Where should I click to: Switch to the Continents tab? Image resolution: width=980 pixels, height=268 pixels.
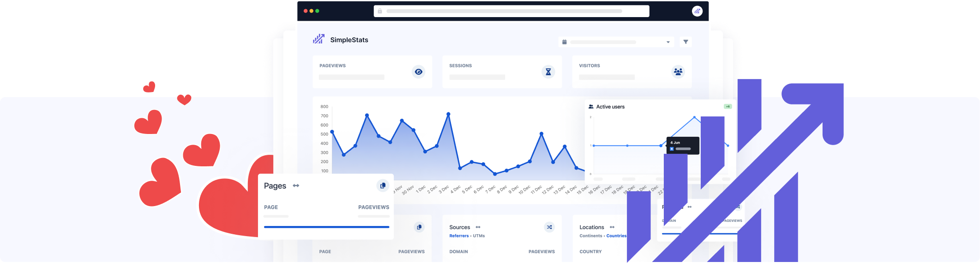[591, 236]
